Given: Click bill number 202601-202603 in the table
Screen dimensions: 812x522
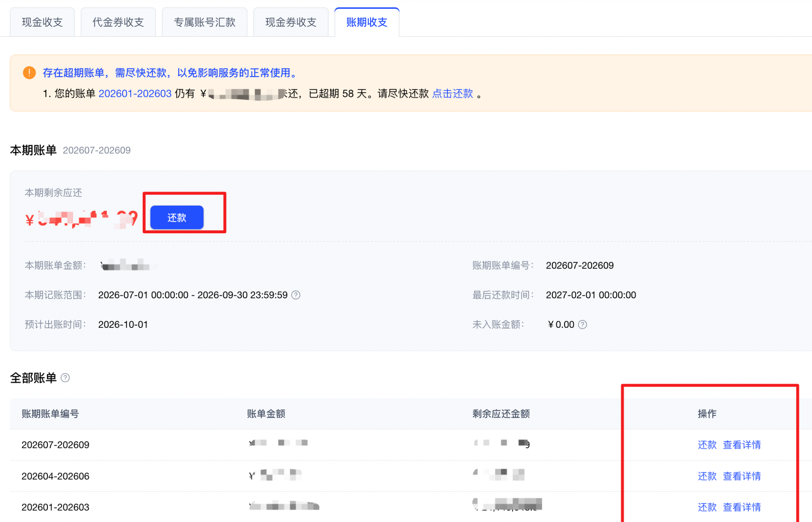Looking at the screenshot, I should (x=55, y=507).
